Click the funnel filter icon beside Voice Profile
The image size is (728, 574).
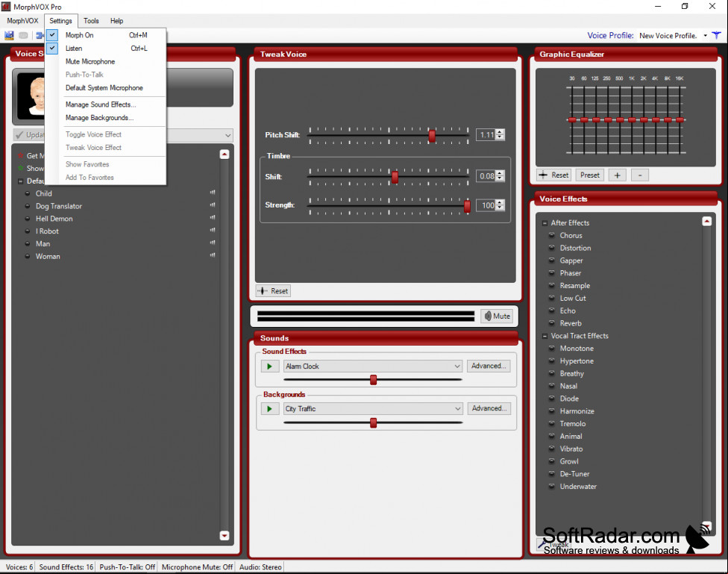coord(716,35)
